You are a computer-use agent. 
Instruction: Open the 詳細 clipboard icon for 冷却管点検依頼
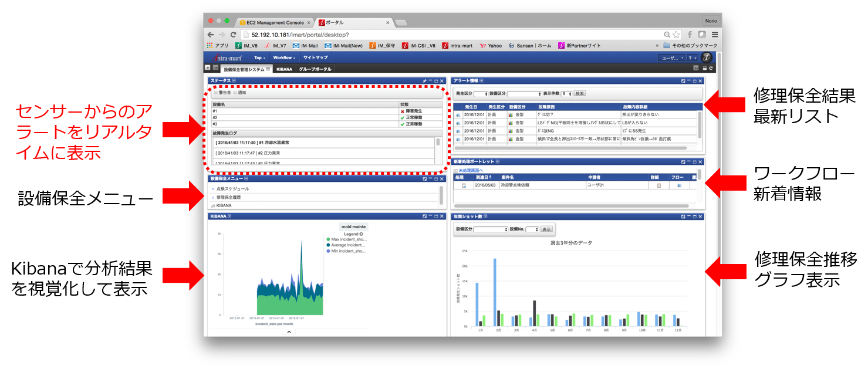point(658,185)
